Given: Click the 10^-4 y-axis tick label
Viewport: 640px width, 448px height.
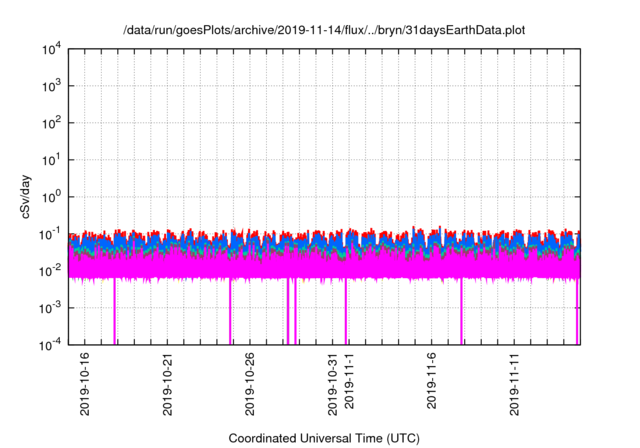Looking at the screenshot, I should [51, 345].
